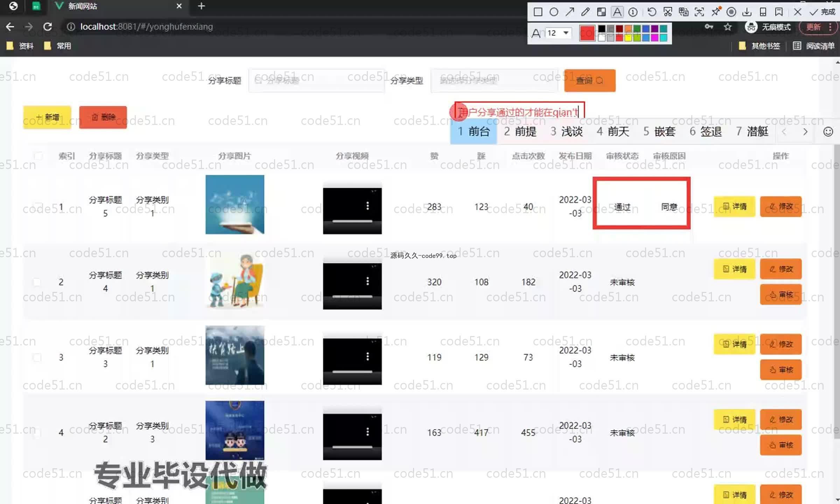Choose IME candidate 3 浅谈
The image size is (840, 504).
[x=567, y=132]
